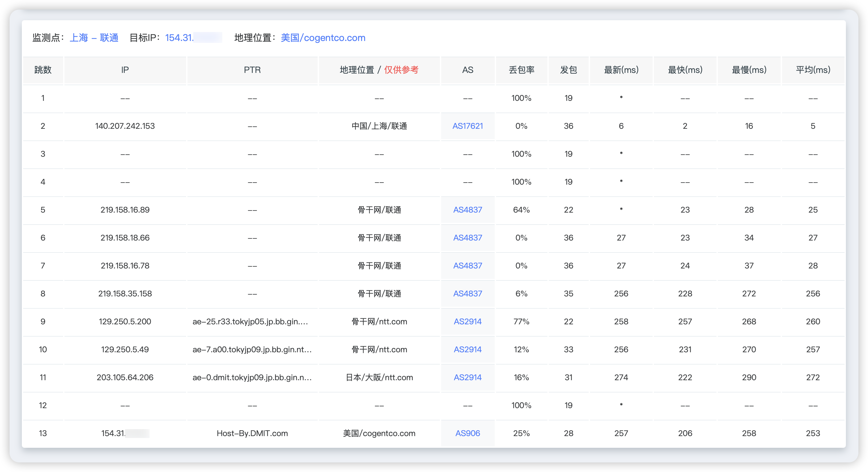The width and height of the screenshot is (868, 472).
Task: Open AS17621 link in hop 2
Action: point(467,126)
